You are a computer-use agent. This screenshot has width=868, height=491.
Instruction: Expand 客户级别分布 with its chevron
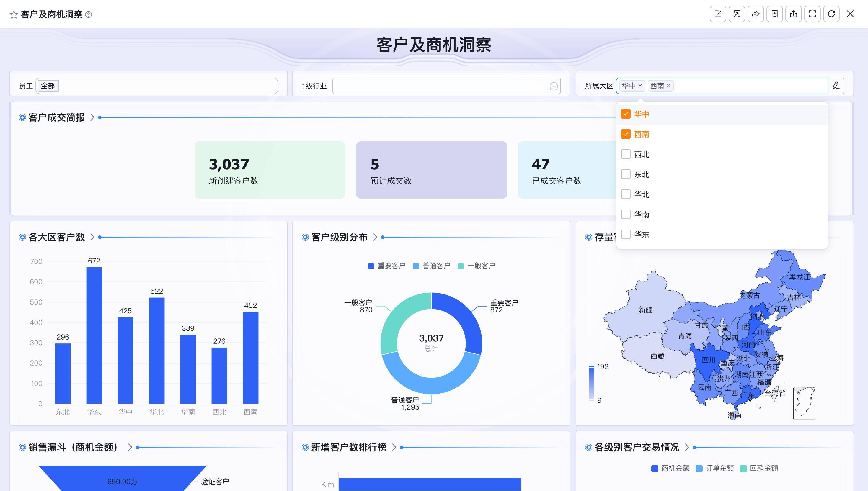[x=375, y=238]
